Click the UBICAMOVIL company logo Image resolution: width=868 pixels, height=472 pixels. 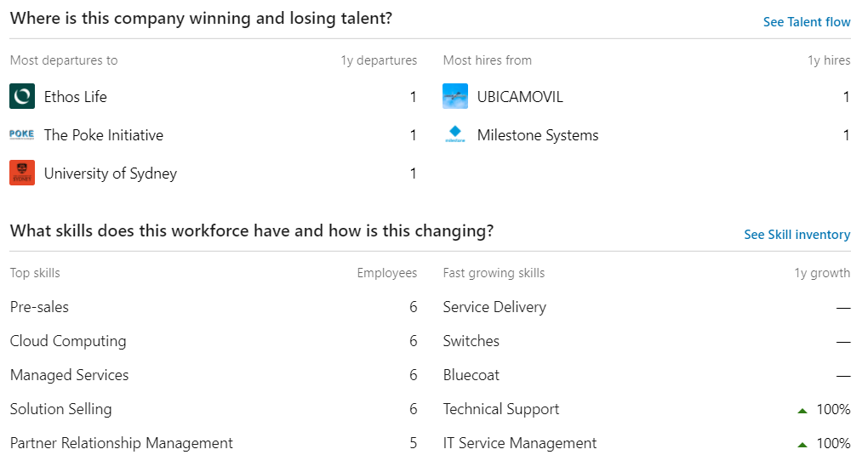(x=455, y=96)
